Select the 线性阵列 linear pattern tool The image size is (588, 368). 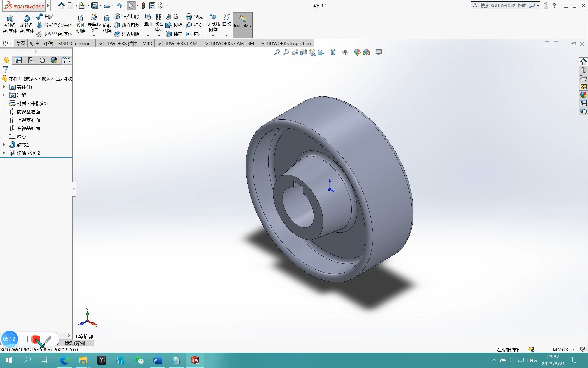point(159,23)
